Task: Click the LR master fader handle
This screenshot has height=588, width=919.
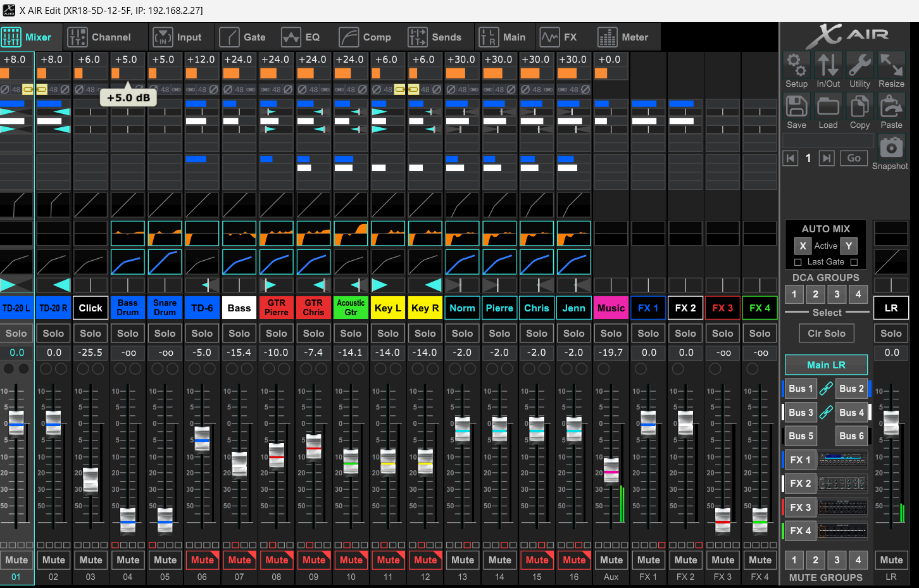Action: pos(891,423)
